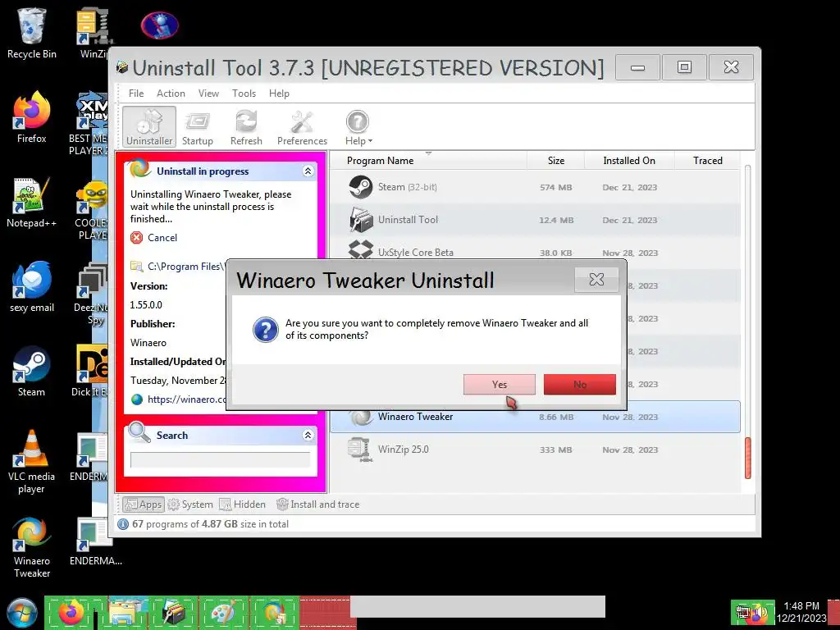Select the VLC media player shortcut
The image size is (840, 630).
click(x=32, y=462)
